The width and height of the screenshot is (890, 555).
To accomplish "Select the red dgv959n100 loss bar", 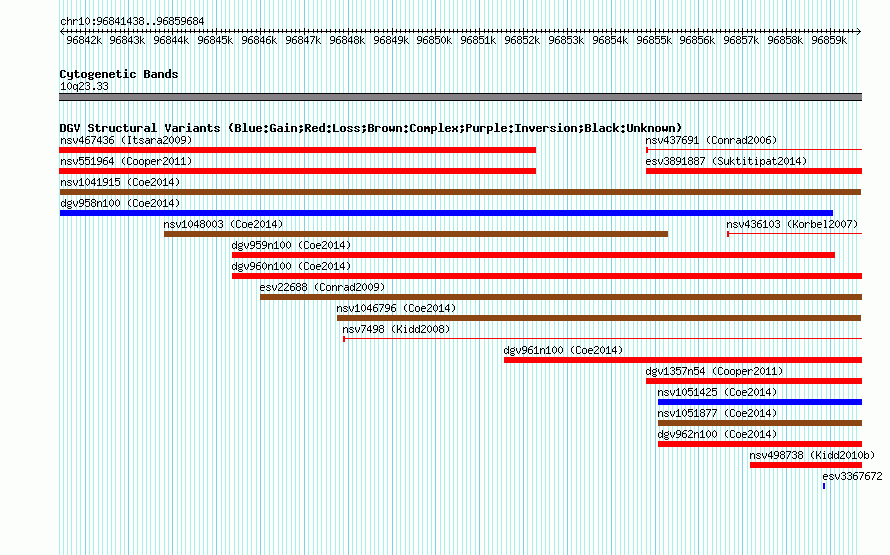I will tap(534, 255).
